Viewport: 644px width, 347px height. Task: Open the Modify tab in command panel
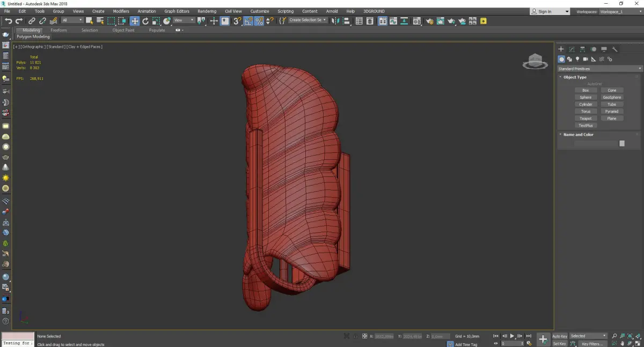pos(572,49)
